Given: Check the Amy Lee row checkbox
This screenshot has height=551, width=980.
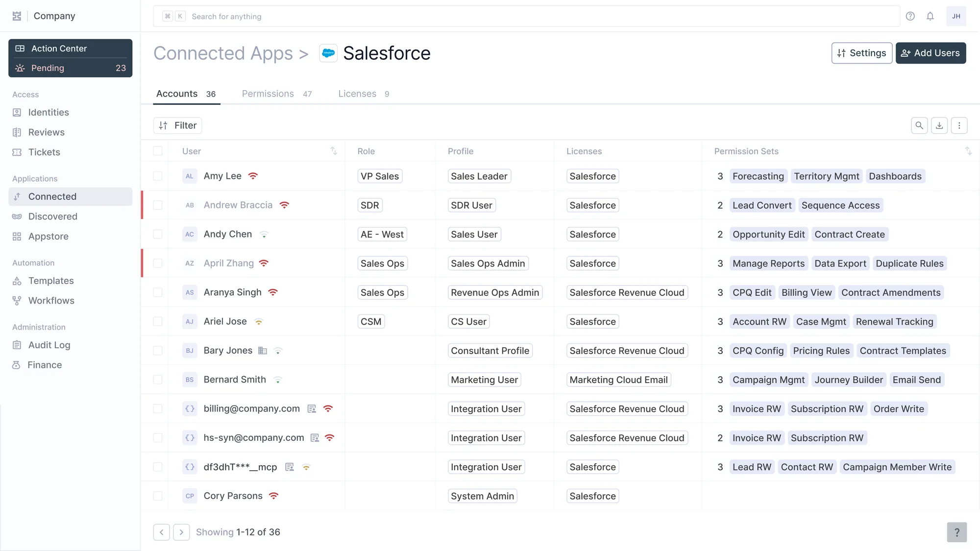Looking at the screenshot, I should click(158, 176).
